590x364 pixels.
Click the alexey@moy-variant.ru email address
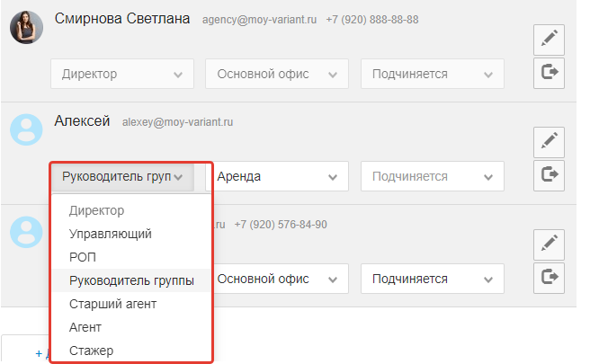coord(177,122)
